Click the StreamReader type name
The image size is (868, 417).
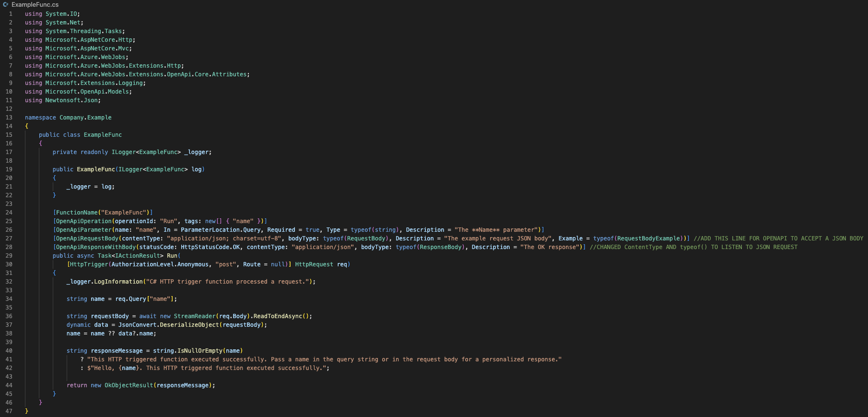[194, 316]
